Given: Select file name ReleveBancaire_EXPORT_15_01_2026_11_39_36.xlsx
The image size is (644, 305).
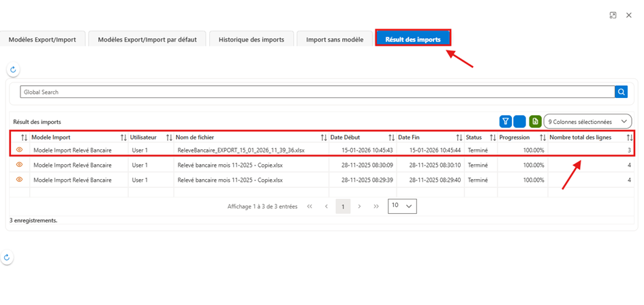Looking at the screenshot, I should 241,150.
